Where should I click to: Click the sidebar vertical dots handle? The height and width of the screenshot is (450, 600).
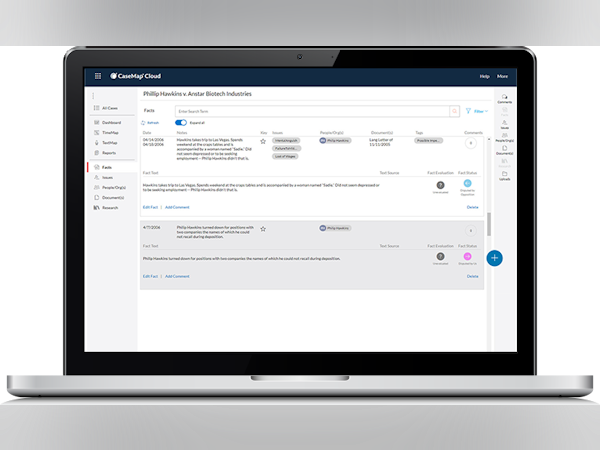point(93,96)
